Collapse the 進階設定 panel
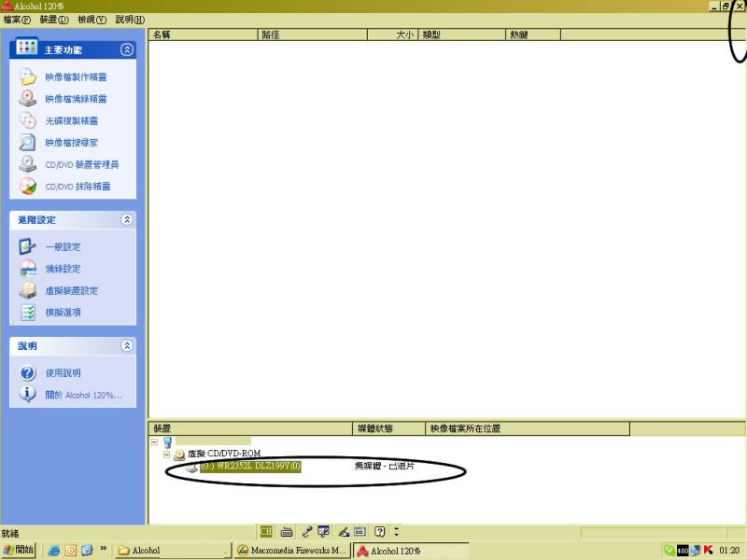 pyautogui.click(x=127, y=219)
